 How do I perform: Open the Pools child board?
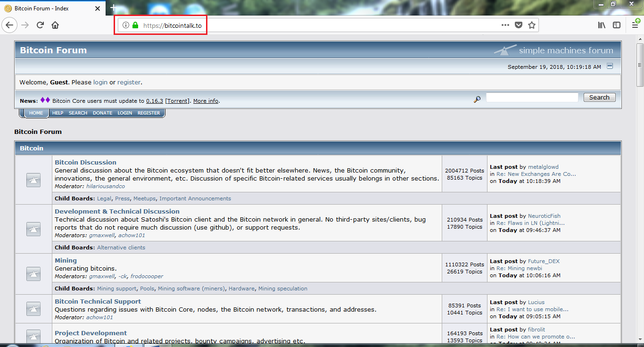tap(147, 289)
